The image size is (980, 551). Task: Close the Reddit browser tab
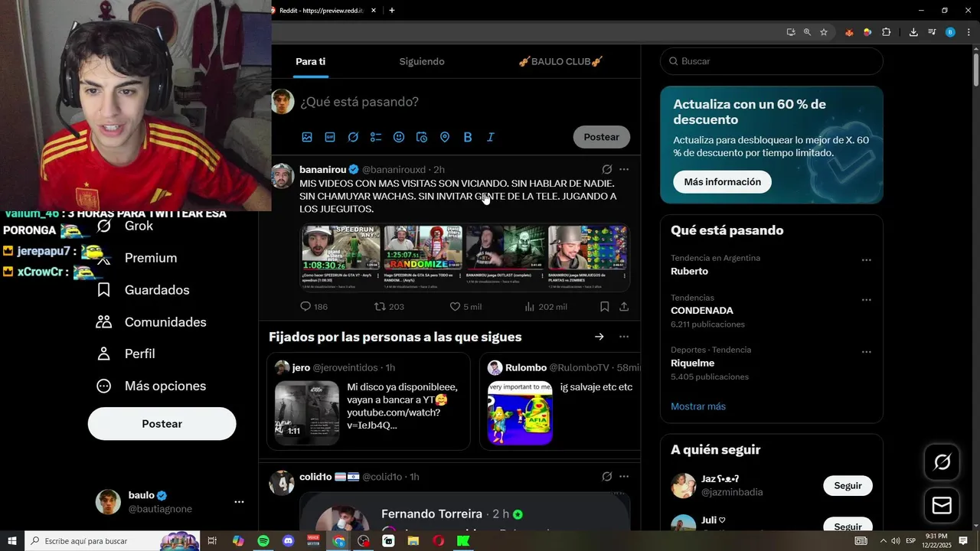[374, 11]
